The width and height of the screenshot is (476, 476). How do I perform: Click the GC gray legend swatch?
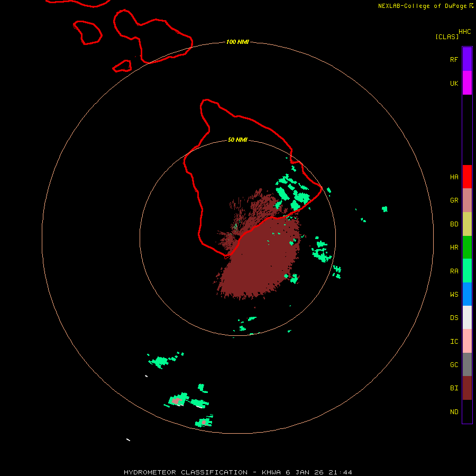point(467,364)
